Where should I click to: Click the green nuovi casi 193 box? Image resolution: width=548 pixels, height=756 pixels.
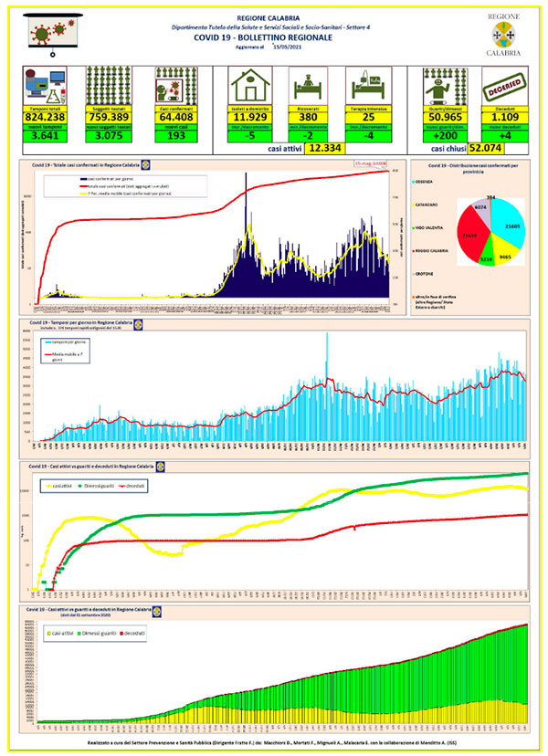coord(176,135)
